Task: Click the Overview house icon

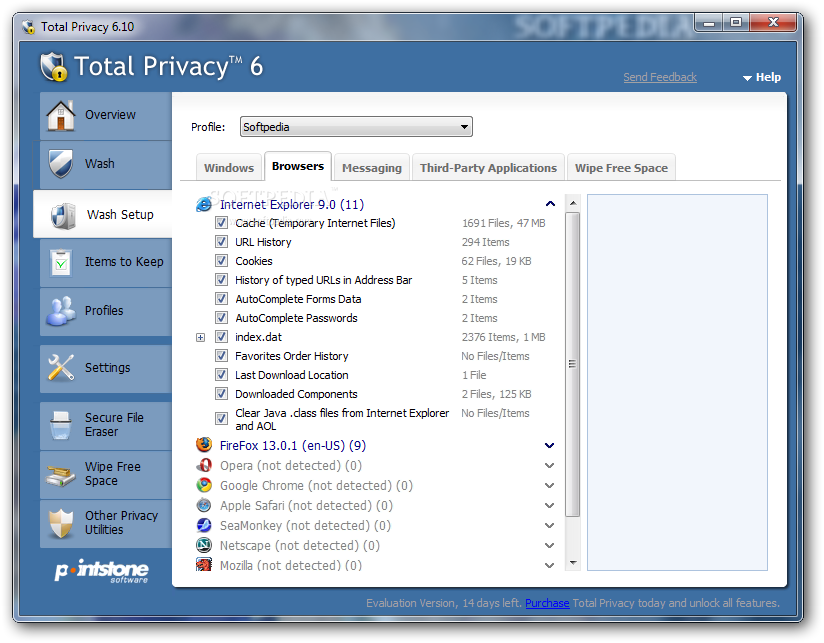Action: (61, 115)
